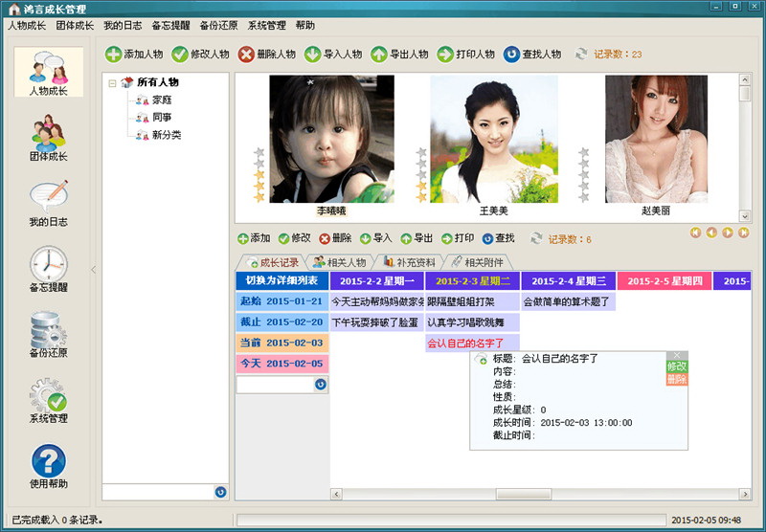Open 人物成长 menu
Screen dimensions: 766x532
pyautogui.click(x=27, y=26)
